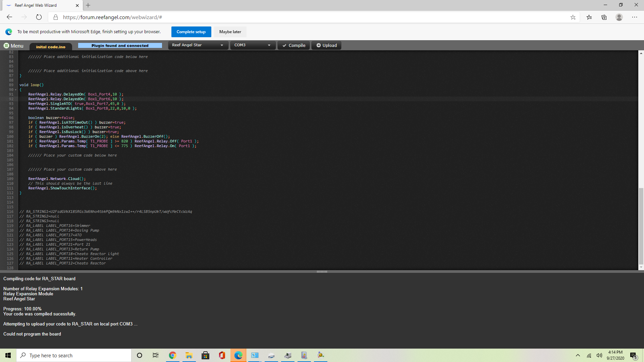Click the editor vertical scrollbar thumb
The image size is (644, 362).
click(x=641, y=226)
